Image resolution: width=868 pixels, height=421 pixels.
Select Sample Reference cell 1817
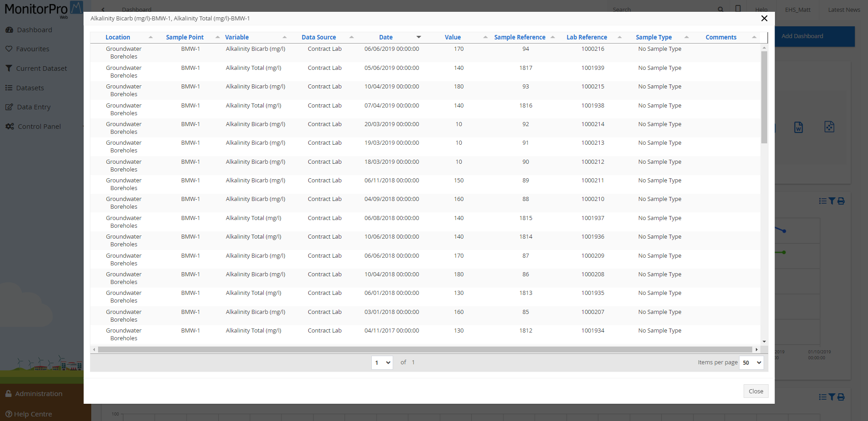(526, 68)
